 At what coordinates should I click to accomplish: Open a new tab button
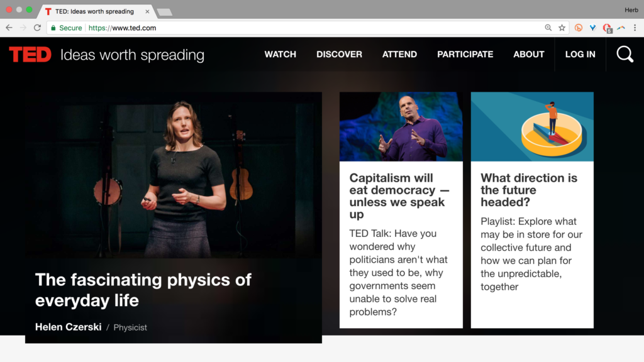point(164,12)
